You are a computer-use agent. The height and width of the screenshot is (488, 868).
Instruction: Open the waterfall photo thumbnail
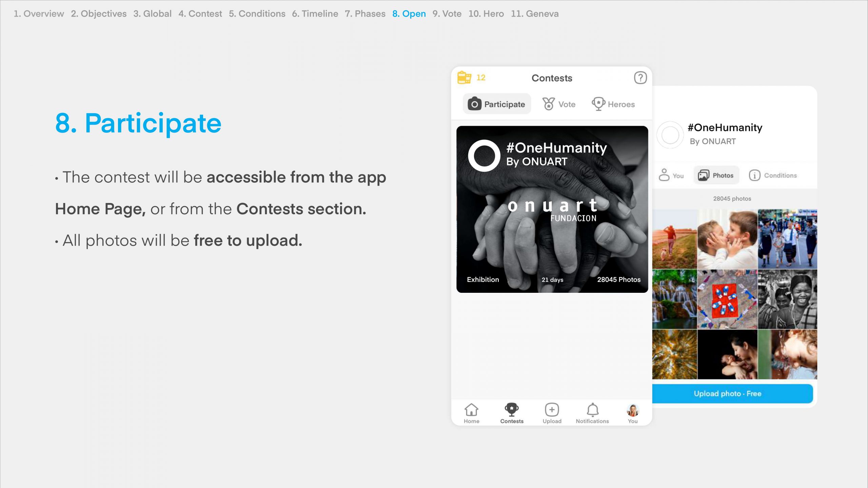point(674,299)
